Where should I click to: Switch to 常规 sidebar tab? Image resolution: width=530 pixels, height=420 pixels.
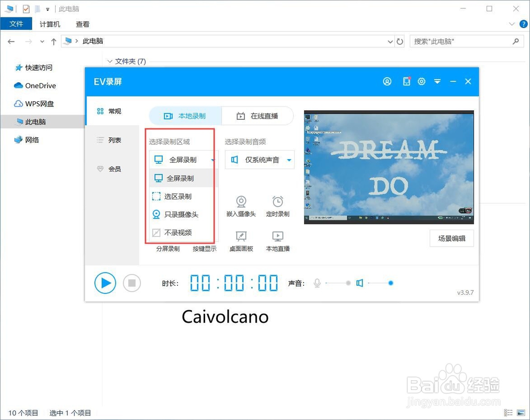pos(112,111)
